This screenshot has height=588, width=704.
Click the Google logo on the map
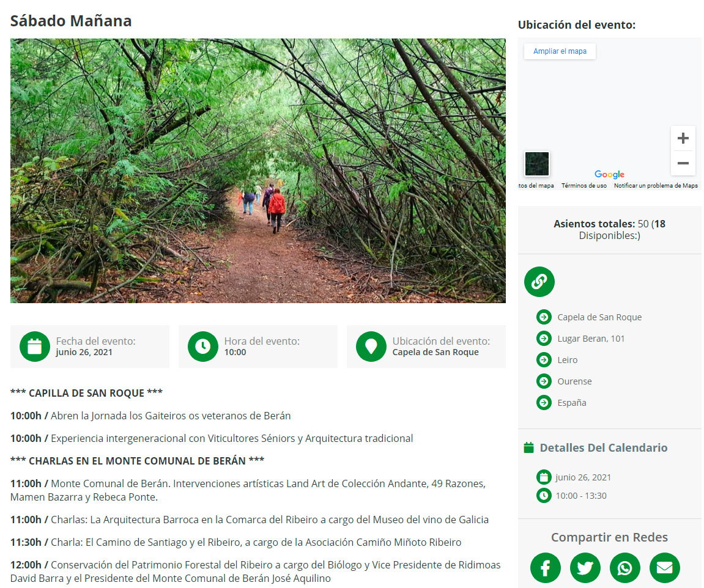pos(609,174)
